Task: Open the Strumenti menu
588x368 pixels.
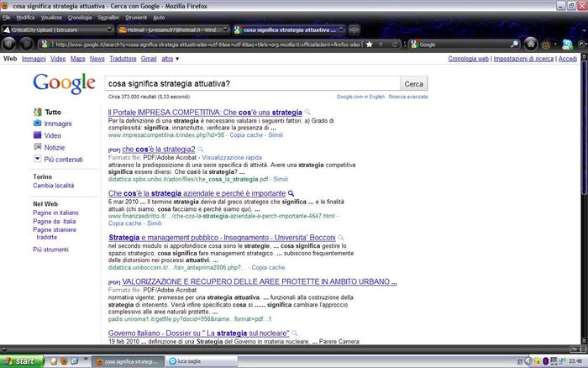Action: pos(136,18)
